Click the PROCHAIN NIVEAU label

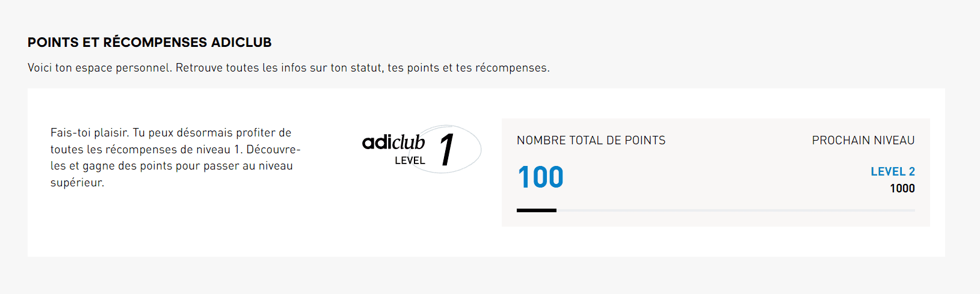pos(863,140)
